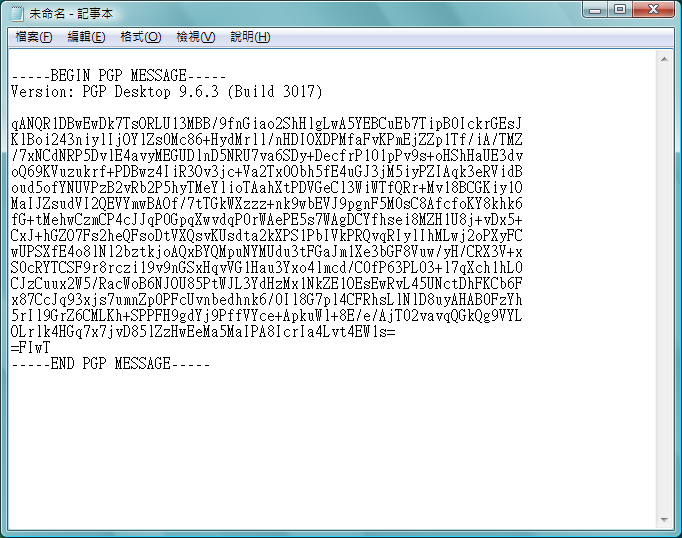The image size is (682, 538).
Task: Open the 說明(H) Help menu
Action: point(250,37)
